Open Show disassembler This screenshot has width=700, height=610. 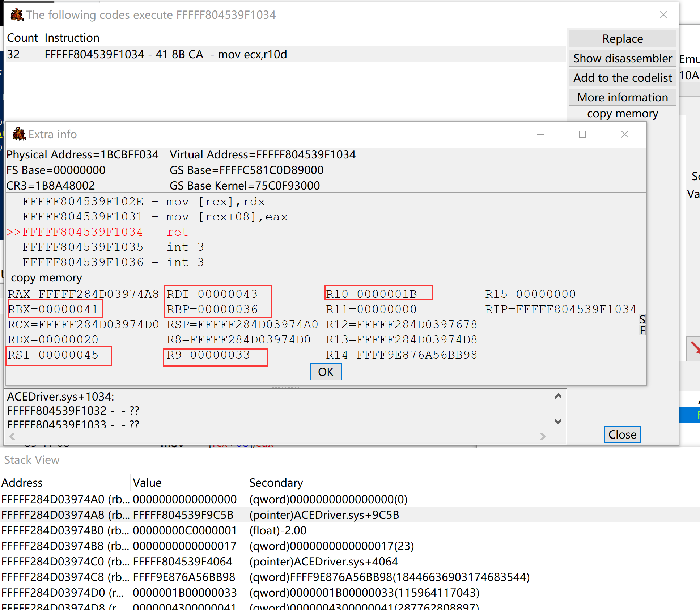tap(622, 58)
